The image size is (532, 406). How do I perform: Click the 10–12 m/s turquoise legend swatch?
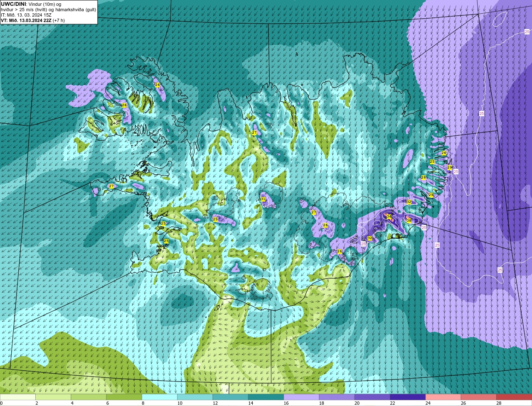point(195,397)
